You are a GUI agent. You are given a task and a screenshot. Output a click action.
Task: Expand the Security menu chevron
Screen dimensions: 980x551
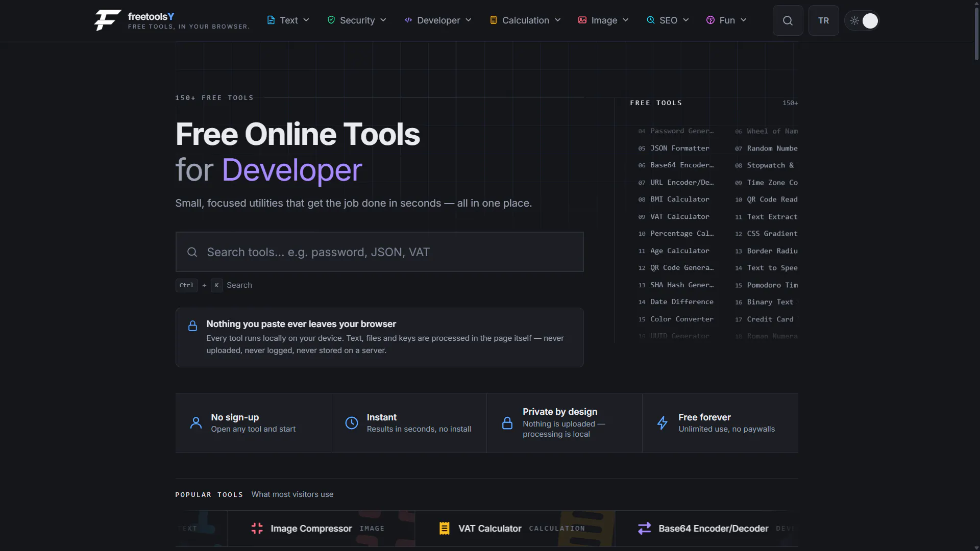coord(383,20)
